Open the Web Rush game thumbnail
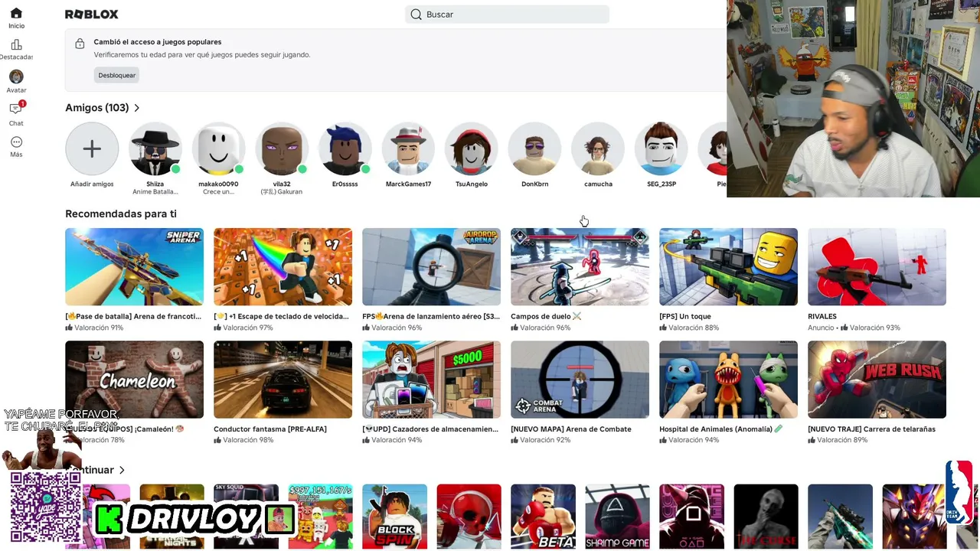This screenshot has width=980, height=551. pos(877,380)
